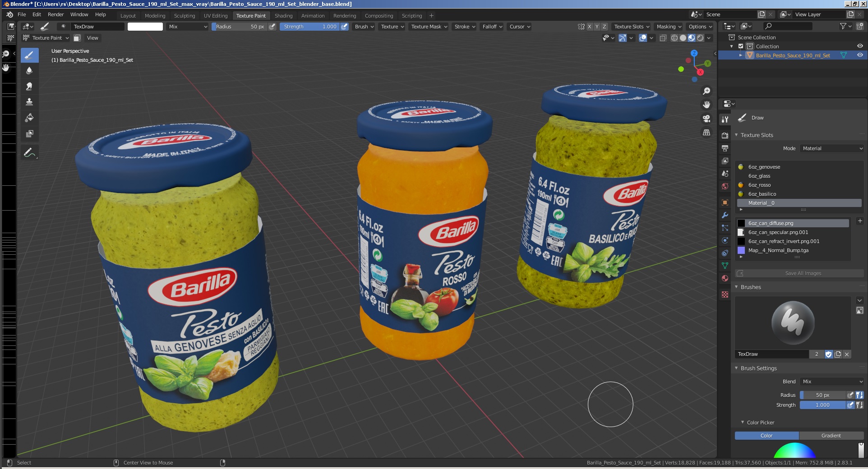Collapse the Texture Slots panel
The height and width of the screenshot is (469, 868).
736,135
